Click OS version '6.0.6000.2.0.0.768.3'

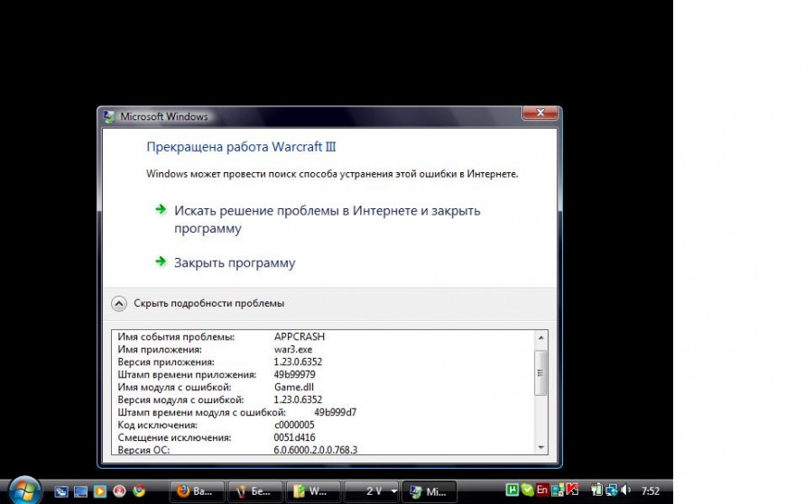(316, 450)
